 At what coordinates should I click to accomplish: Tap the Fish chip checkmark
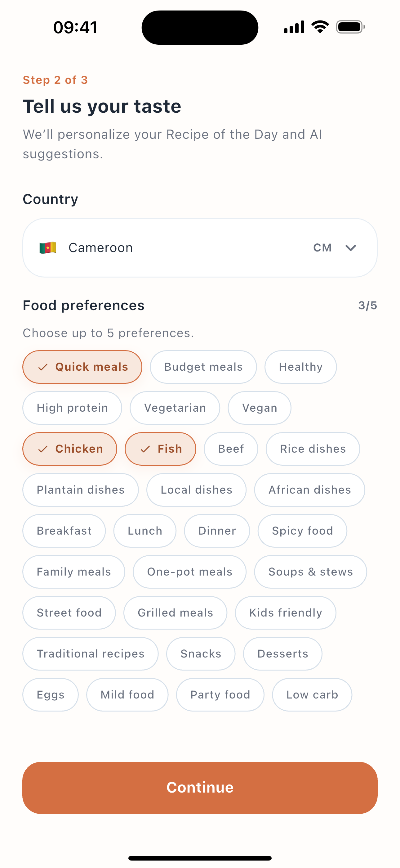point(145,449)
